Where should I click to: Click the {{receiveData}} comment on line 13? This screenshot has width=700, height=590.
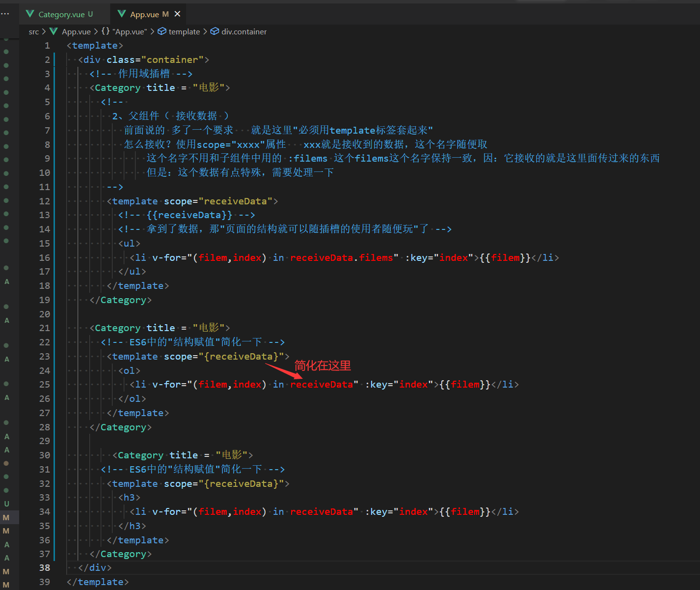187,215
